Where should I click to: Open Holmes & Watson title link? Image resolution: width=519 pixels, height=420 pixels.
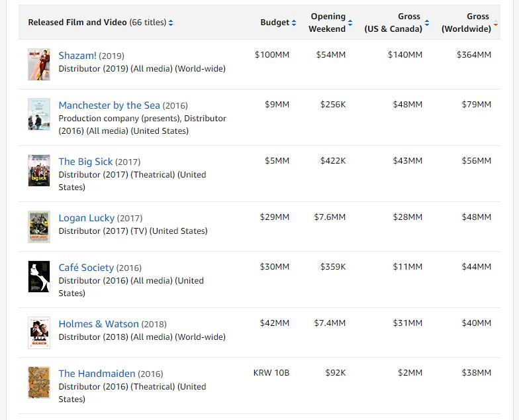[98, 324]
